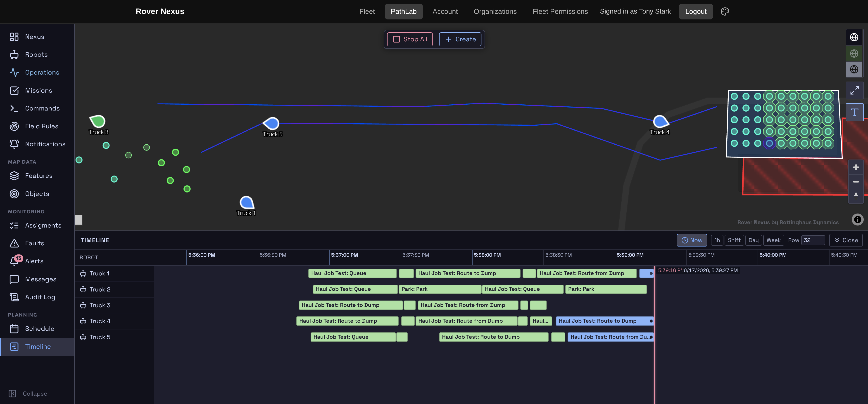Open the Messages page

click(x=37, y=280)
